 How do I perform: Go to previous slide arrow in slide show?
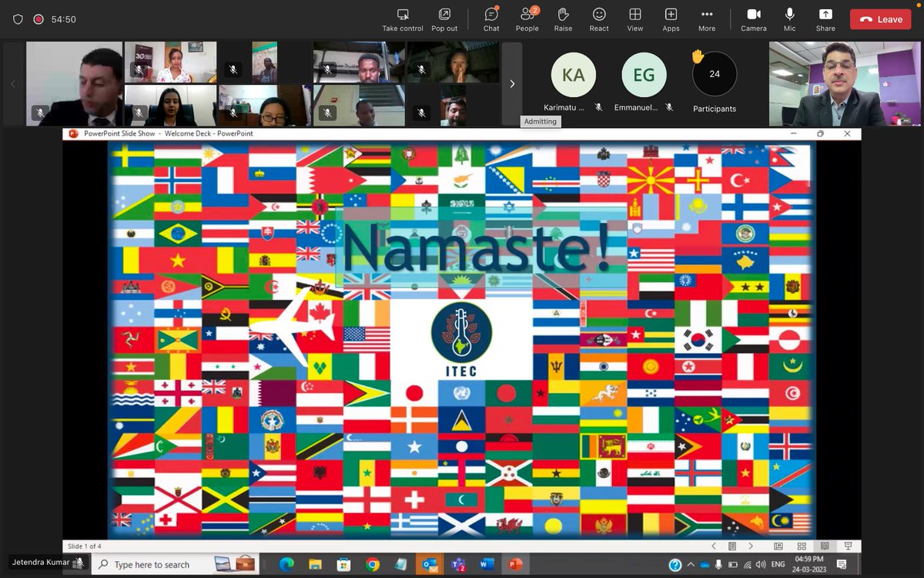[713, 546]
